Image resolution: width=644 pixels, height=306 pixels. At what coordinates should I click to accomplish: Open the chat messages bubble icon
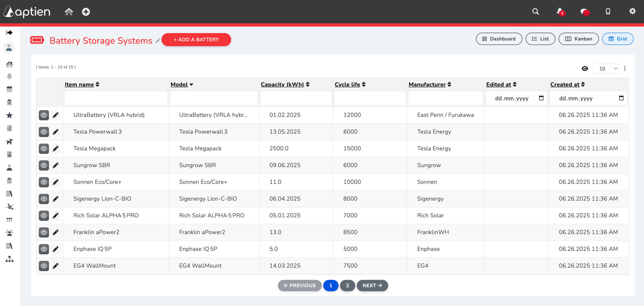tap(585, 12)
